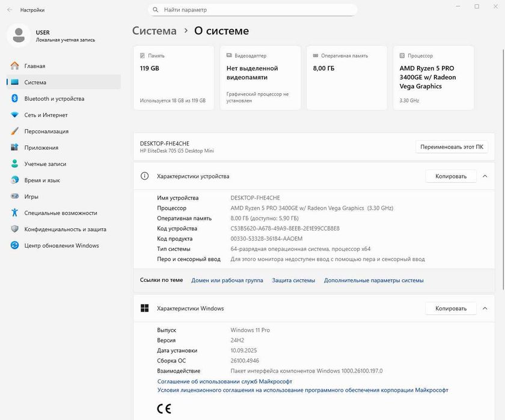This screenshot has height=420, width=505.
Task: Click the Система breadcrumb in the header
Action: tap(155, 31)
